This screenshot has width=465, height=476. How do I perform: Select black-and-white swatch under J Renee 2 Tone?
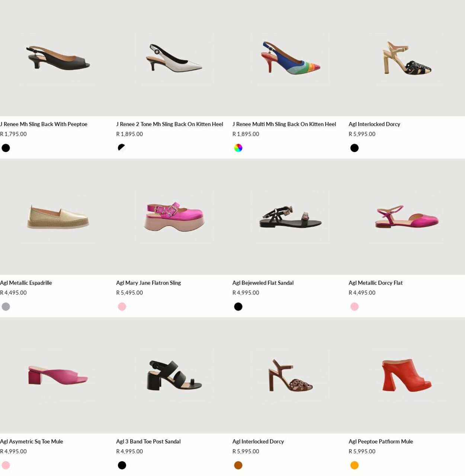[x=122, y=148]
